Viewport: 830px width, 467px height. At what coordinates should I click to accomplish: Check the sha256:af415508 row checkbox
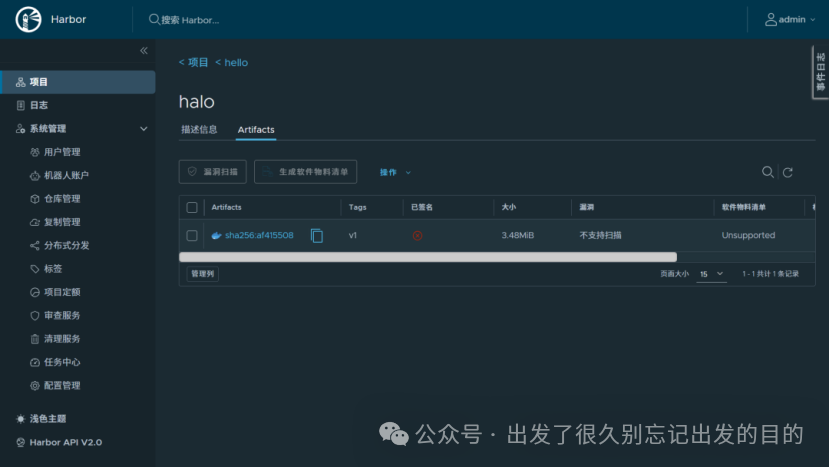[x=192, y=236]
